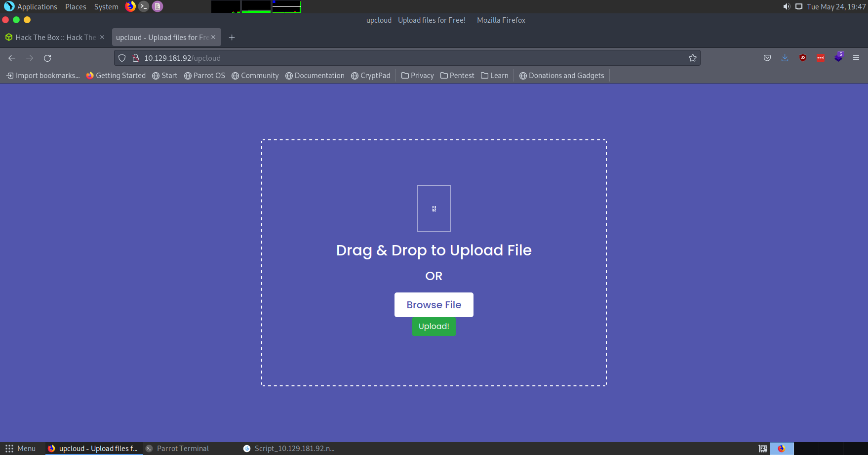Click the yellow window button

(27, 20)
